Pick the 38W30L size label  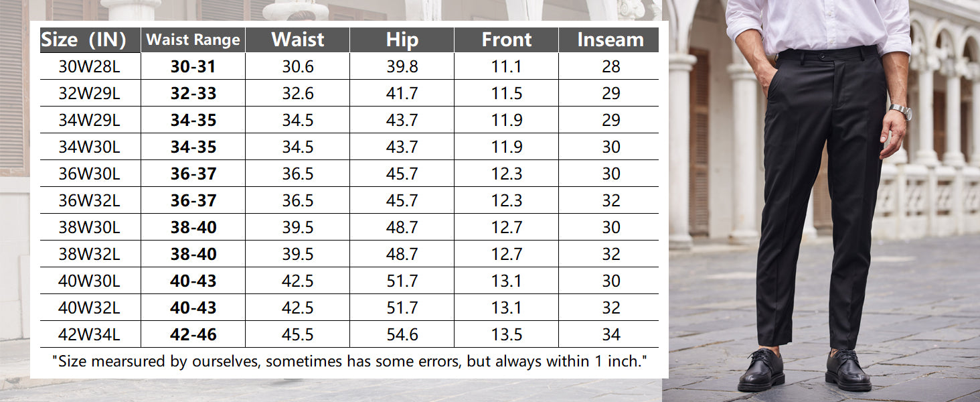point(89,228)
